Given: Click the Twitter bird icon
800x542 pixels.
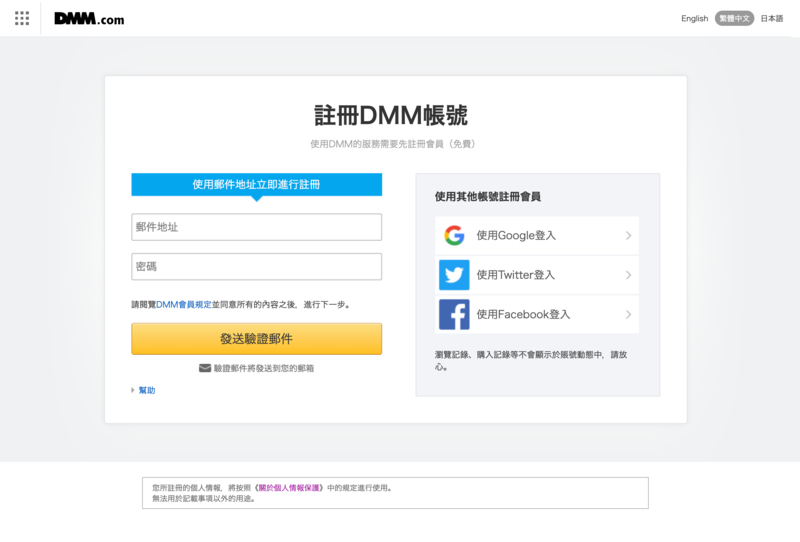Looking at the screenshot, I should (x=454, y=275).
